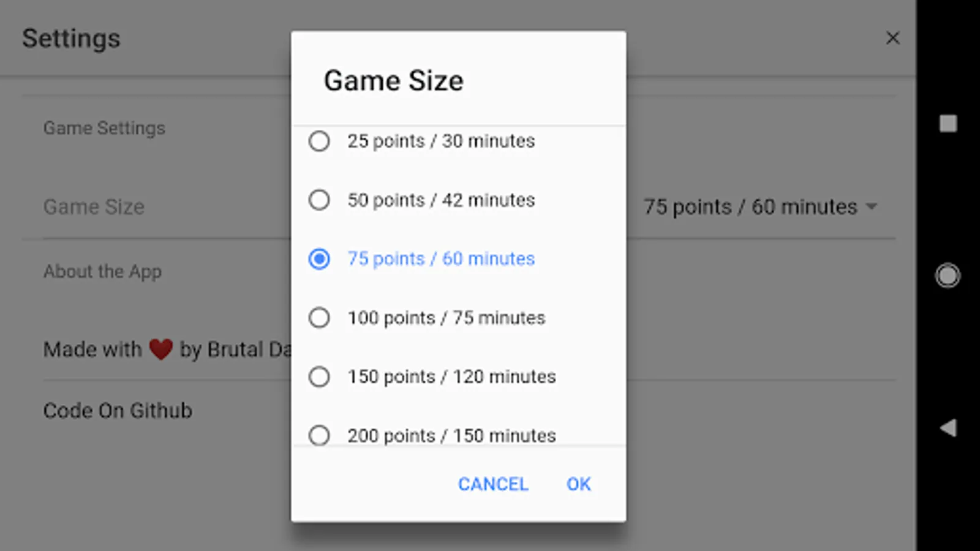Click the dropdown arrow beside 60 minutes
980x551 pixels.
872,207
